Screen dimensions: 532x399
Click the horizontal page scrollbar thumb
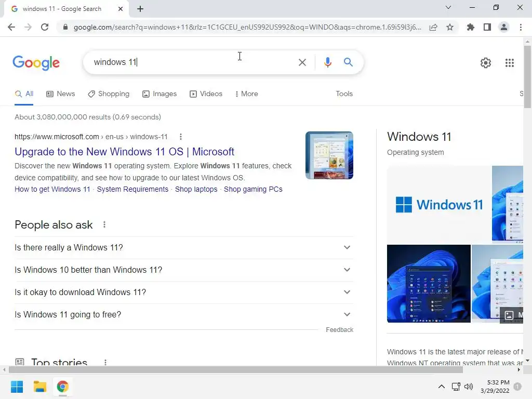[236, 370]
